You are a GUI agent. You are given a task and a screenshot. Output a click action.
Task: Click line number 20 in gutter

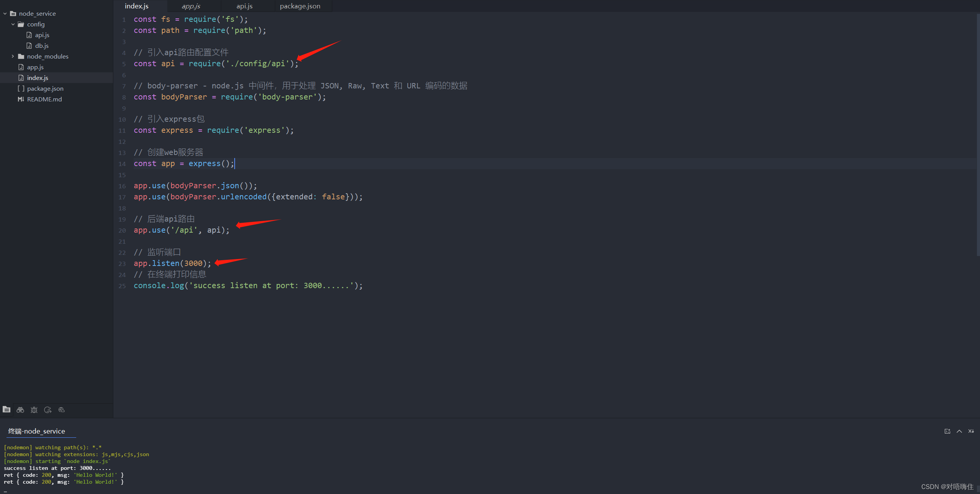point(122,230)
